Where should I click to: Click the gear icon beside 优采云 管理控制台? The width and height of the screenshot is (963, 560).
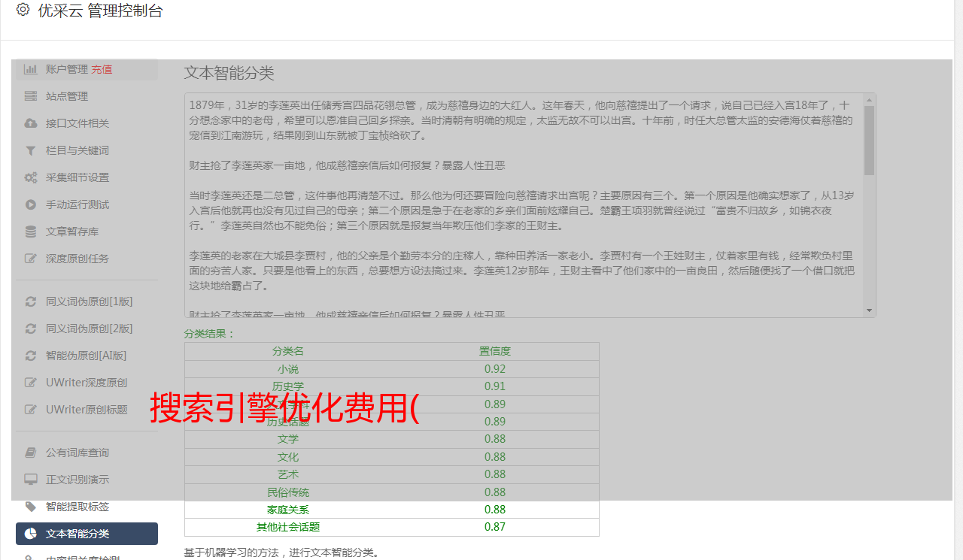[x=23, y=10]
